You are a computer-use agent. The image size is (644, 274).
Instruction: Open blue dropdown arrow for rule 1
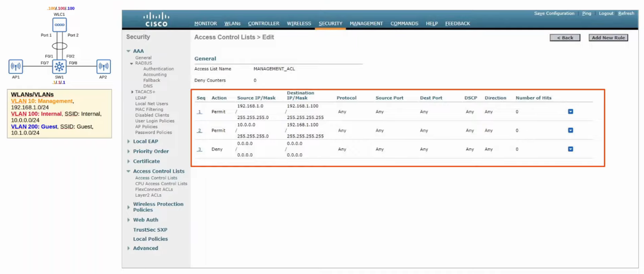point(570,112)
